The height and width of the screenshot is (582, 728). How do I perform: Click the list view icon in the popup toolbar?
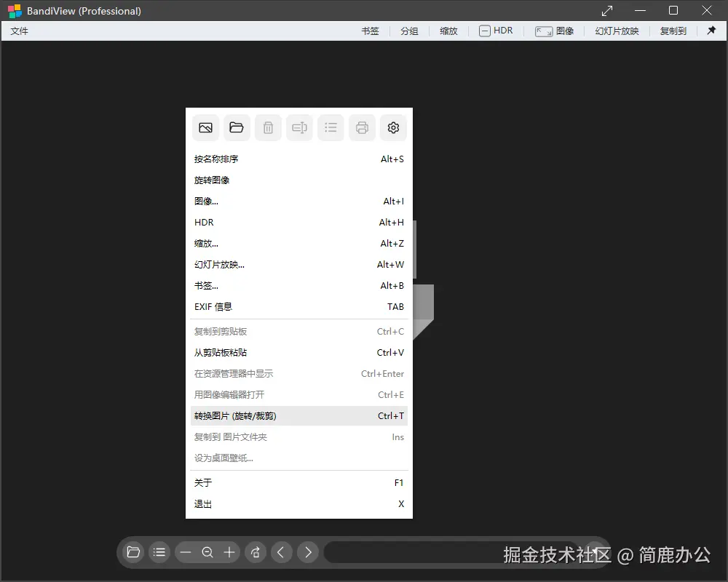click(x=331, y=127)
